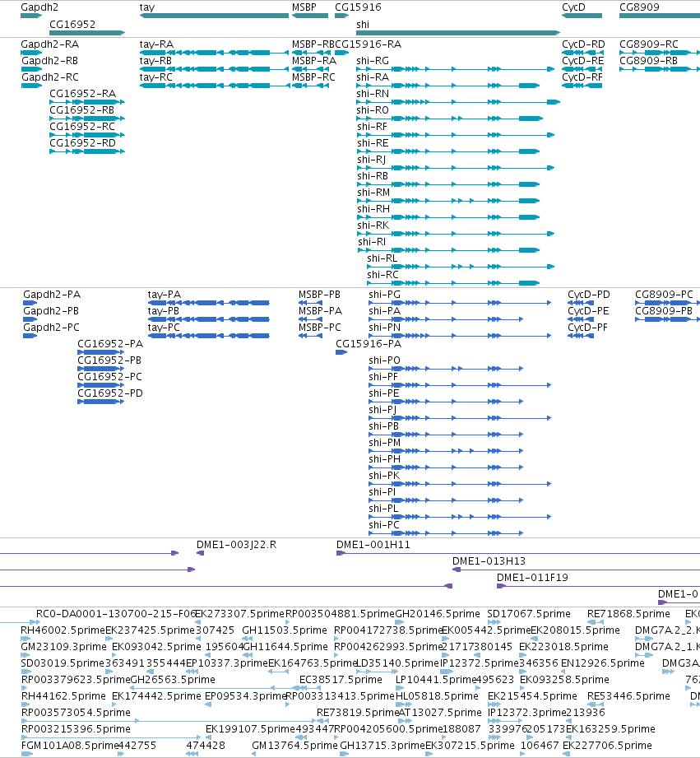Open the MSBP gene label
This screenshot has width=700, height=758.
click(304, 7)
